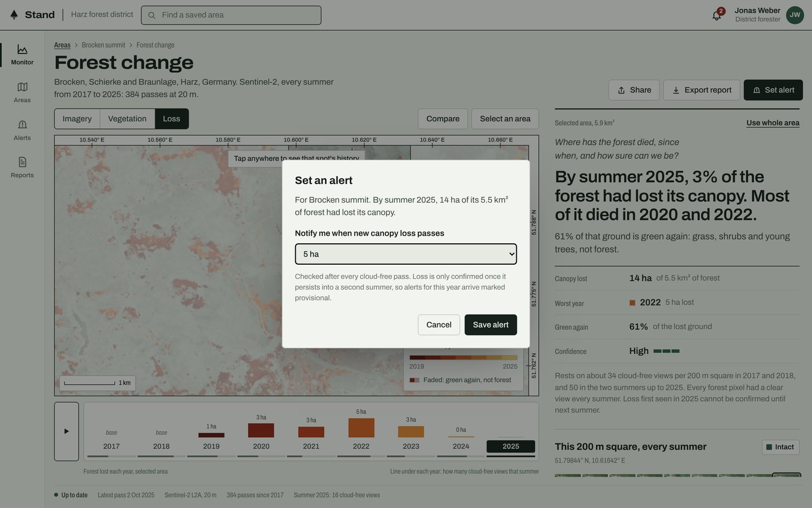Focus the Find a saved area field
This screenshot has width=812, height=508.
tap(231, 15)
